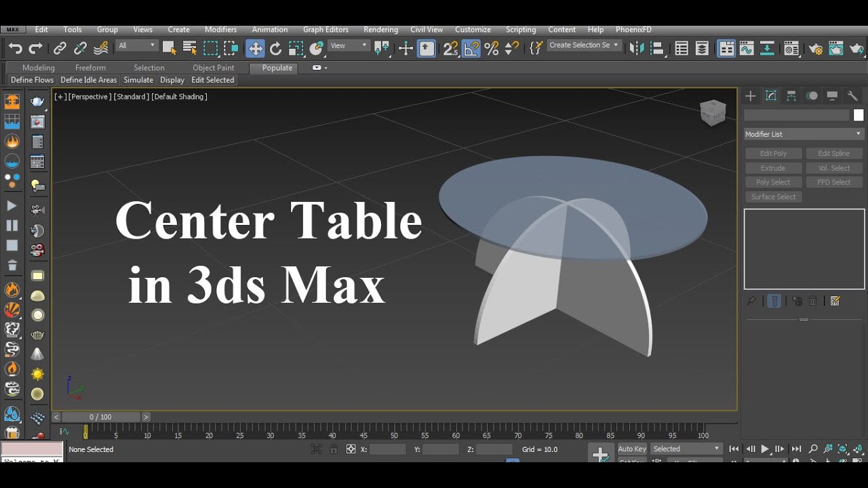Open the All selection filter dropdown

[x=137, y=45]
